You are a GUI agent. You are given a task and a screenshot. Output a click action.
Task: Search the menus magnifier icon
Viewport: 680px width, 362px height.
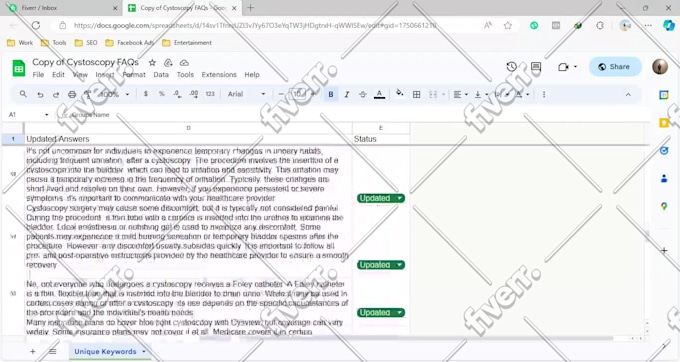pos(23,94)
